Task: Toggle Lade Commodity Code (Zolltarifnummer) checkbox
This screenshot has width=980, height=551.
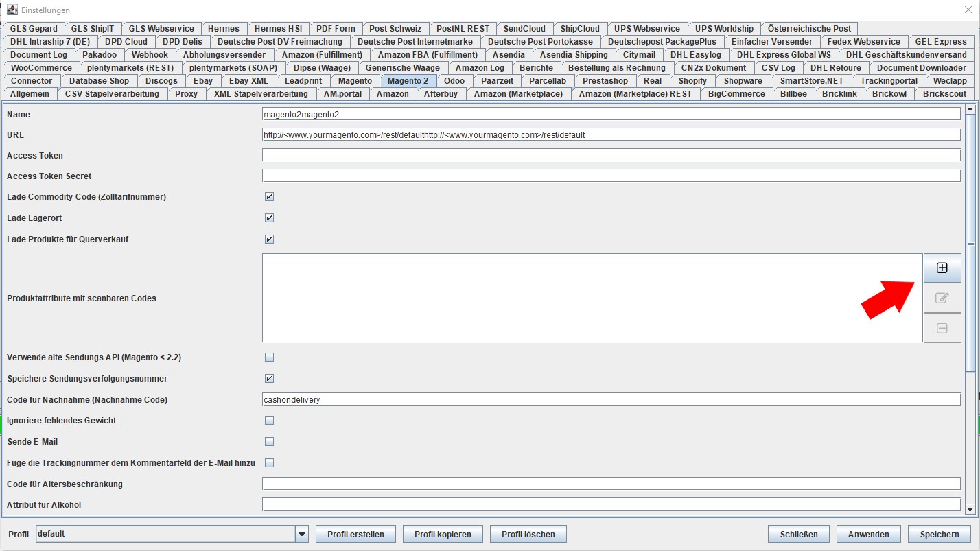Action: coord(269,197)
